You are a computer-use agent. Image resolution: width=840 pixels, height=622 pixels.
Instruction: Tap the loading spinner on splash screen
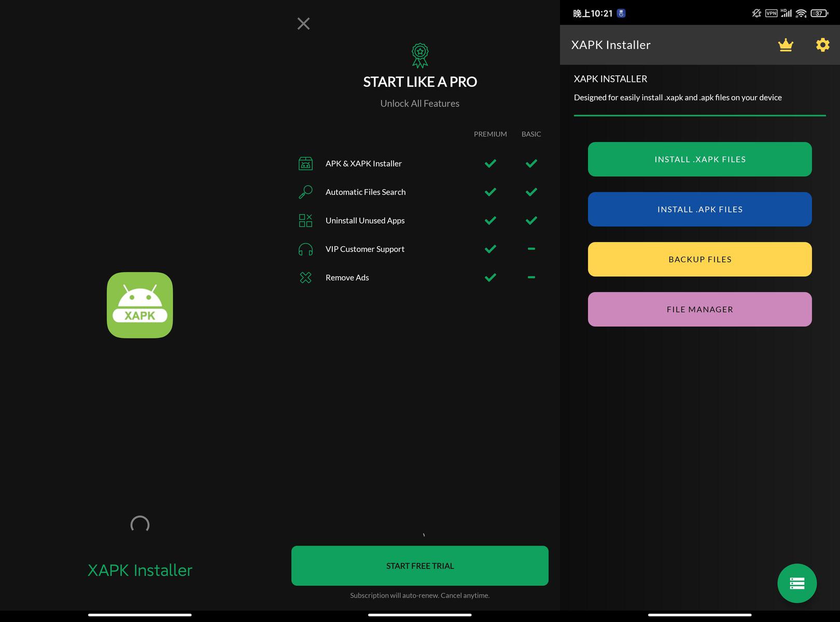[x=140, y=525]
